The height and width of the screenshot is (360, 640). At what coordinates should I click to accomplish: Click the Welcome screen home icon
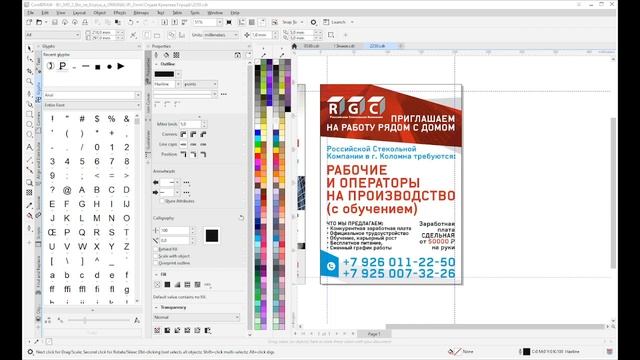click(294, 46)
